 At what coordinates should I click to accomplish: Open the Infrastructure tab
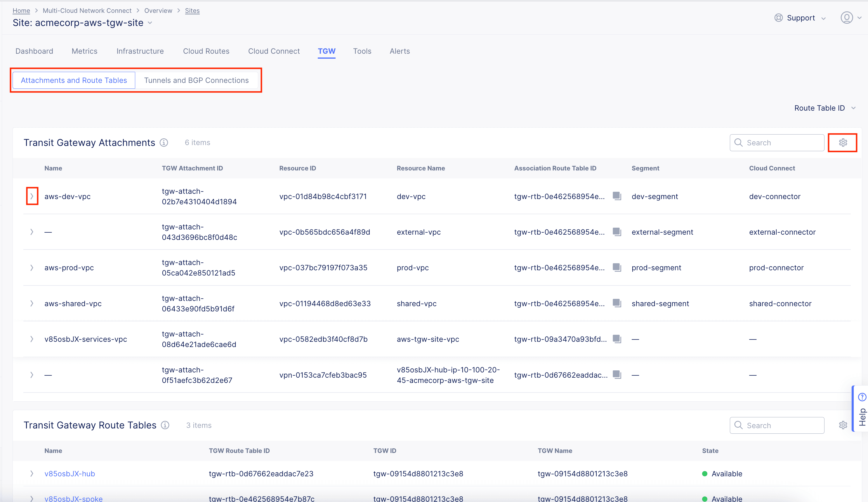click(140, 51)
